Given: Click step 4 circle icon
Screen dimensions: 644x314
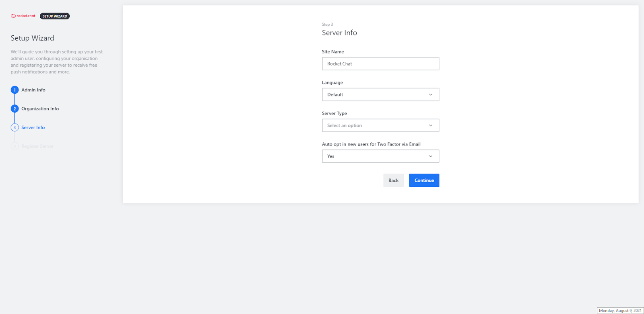Looking at the screenshot, I should pos(15,146).
